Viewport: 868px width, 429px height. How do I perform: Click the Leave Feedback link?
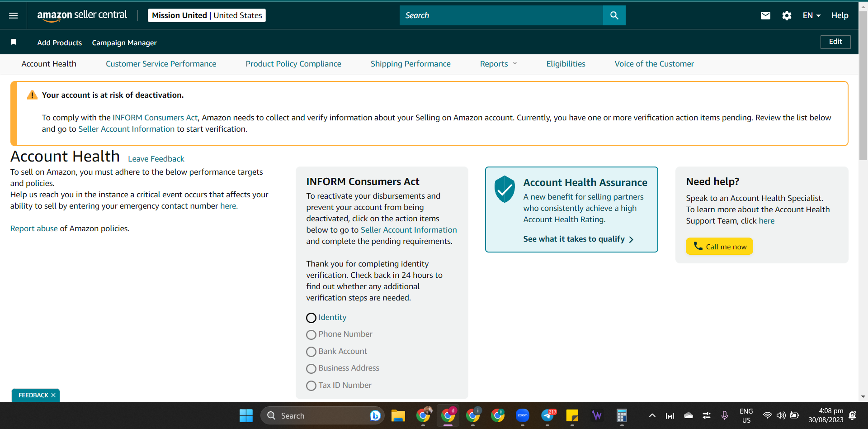[x=156, y=159]
